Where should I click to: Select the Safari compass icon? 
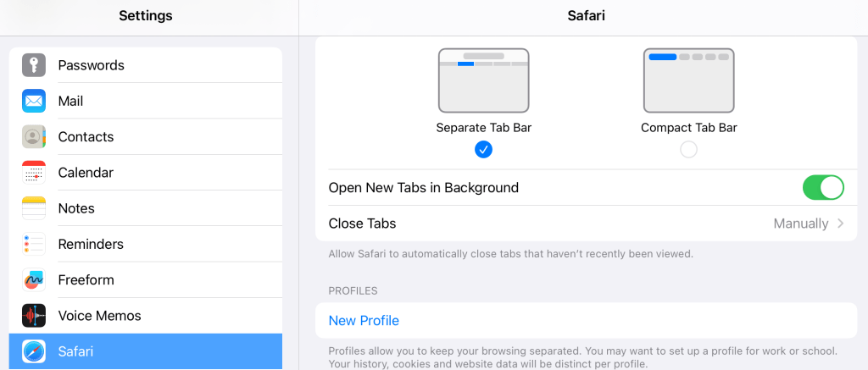click(34, 351)
